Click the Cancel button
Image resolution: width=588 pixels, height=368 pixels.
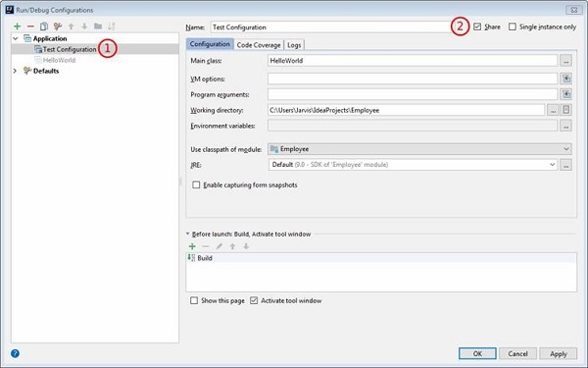517,353
